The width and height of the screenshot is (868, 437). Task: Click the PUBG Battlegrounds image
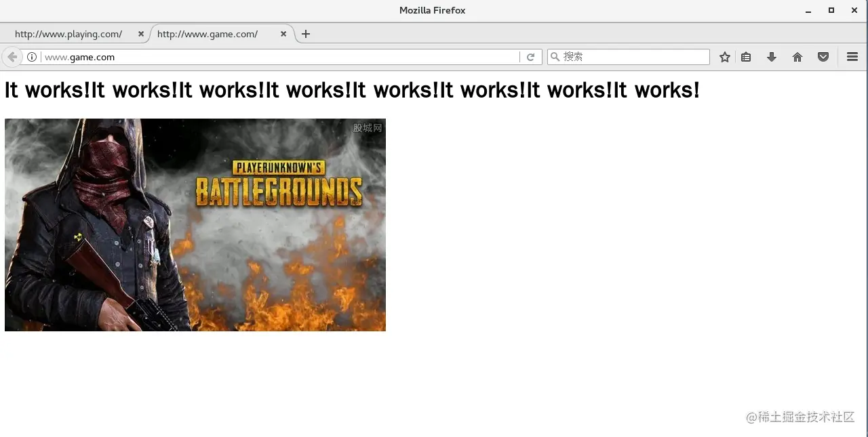point(195,225)
